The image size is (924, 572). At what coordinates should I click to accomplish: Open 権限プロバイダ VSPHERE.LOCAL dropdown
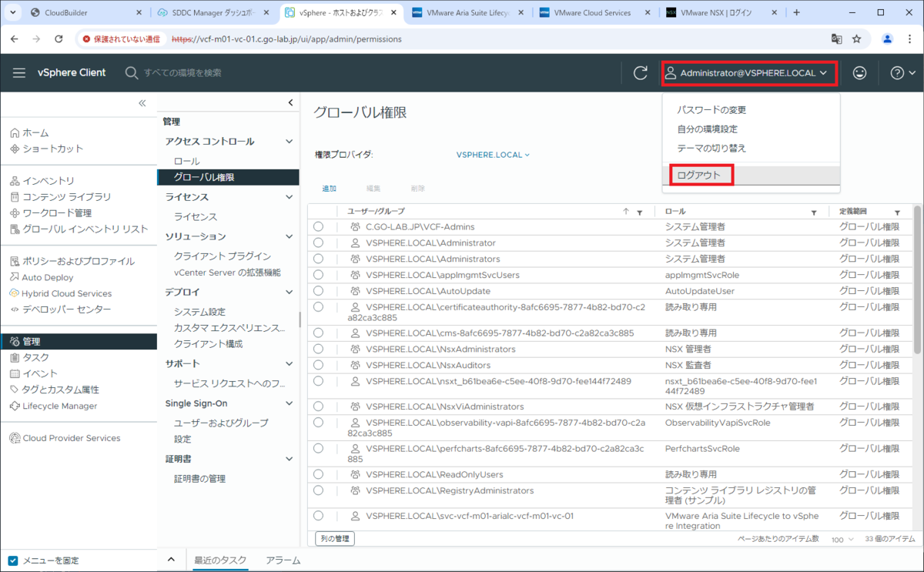coord(493,155)
